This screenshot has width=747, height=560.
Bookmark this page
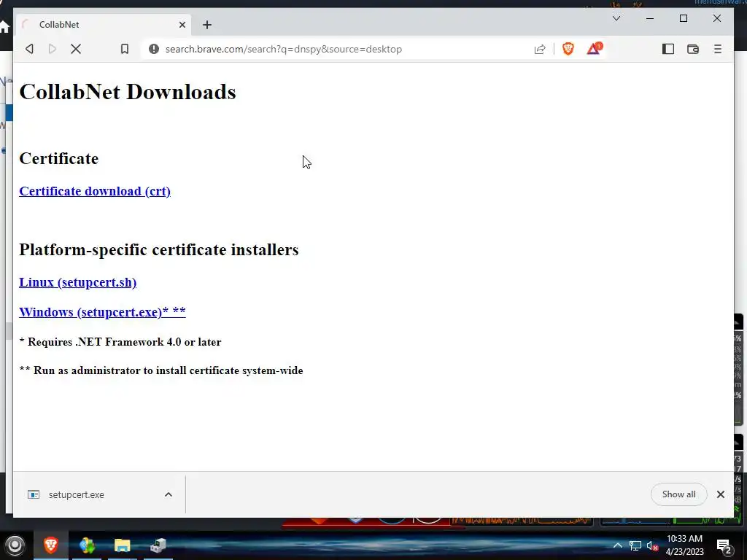[x=124, y=49]
